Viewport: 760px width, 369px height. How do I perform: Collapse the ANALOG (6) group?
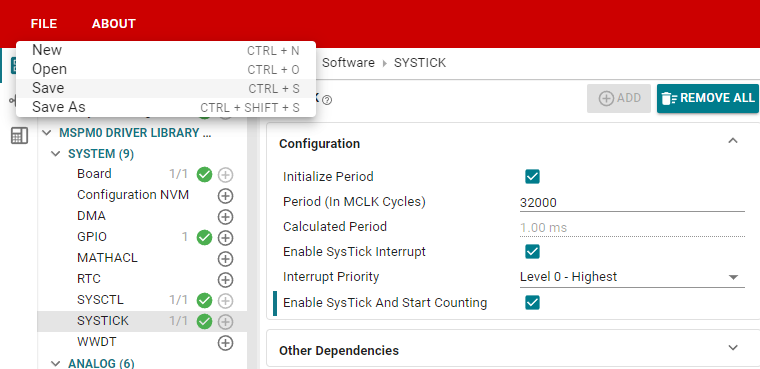point(56,364)
